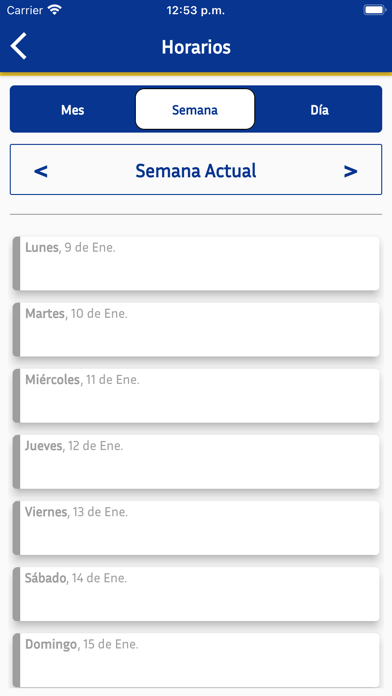Open the Martes, 10 de Ene. card
The width and height of the screenshot is (392, 696).
pyautogui.click(x=196, y=329)
